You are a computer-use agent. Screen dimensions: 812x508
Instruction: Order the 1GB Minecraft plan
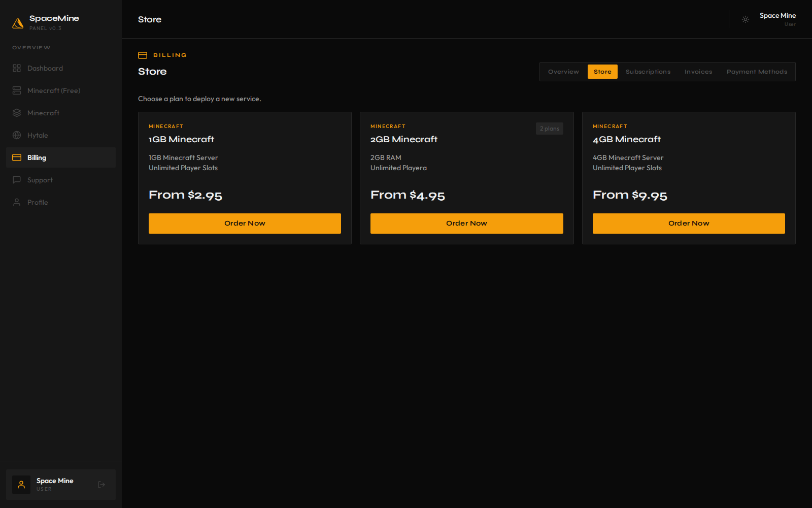[245, 224]
